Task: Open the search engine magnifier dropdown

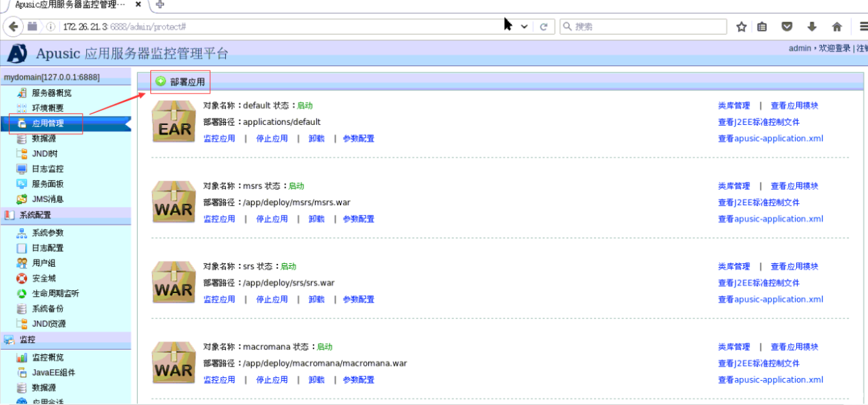Action: 567,27
